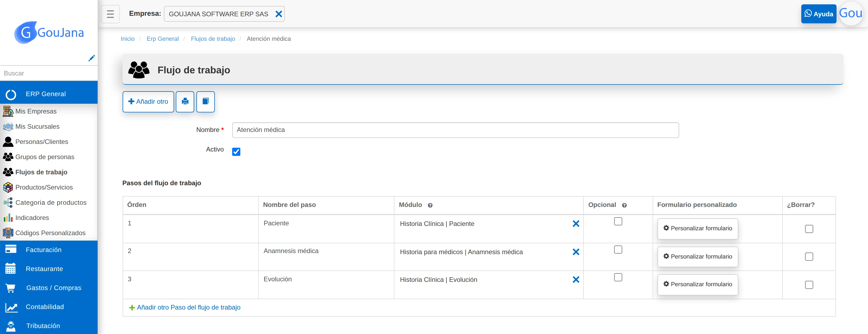The height and width of the screenshot is (334, 868).
Task: Remove the Historia Clínica | Paciente module
Action: click(576, 224)
